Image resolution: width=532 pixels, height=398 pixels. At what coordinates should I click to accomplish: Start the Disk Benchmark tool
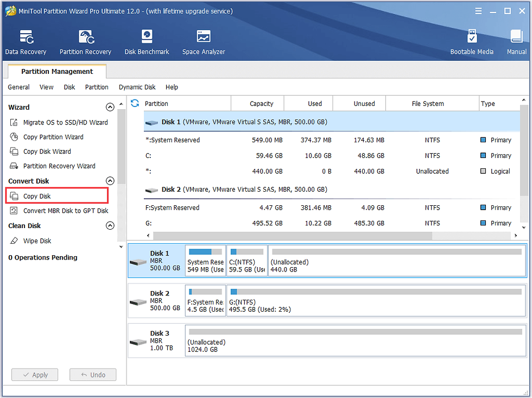pos(147,42)
